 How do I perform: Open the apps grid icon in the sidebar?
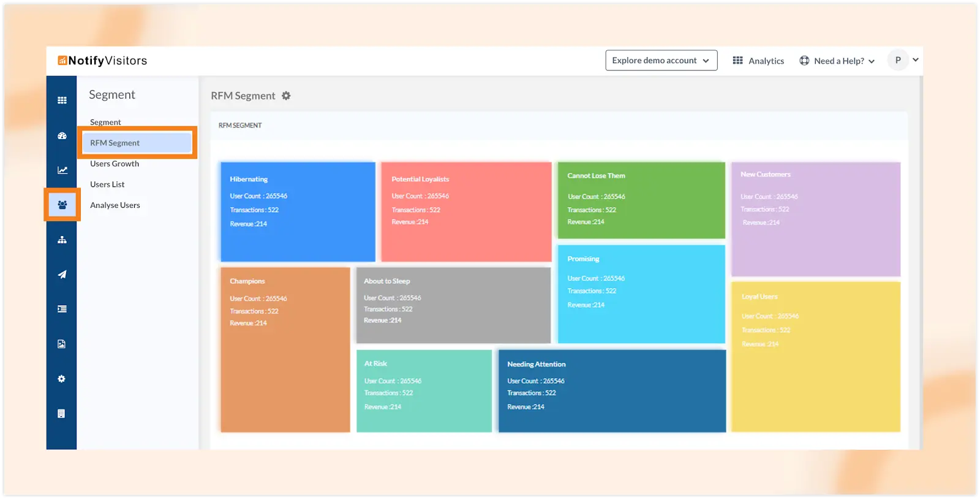tap(62, 101)
